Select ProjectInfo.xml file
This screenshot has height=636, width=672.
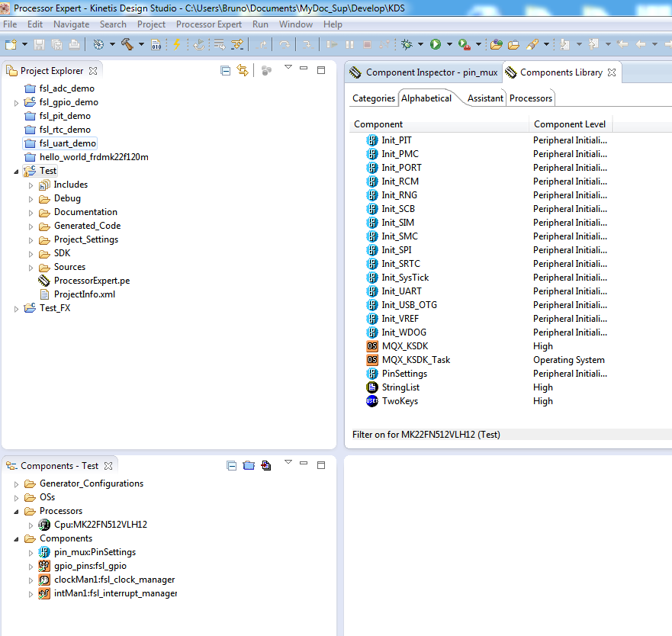point(85,294)
